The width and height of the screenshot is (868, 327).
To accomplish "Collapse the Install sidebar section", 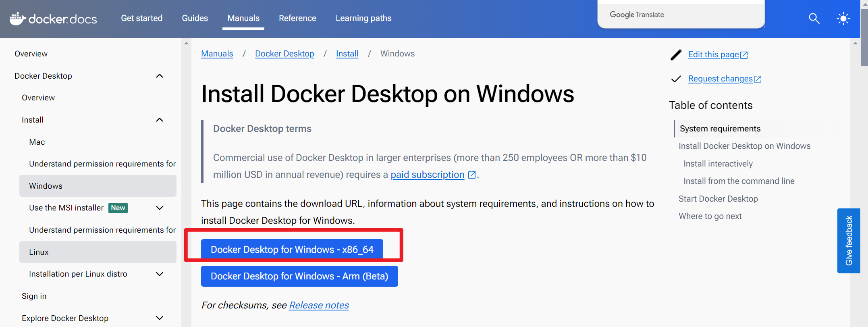I will 160,120.
